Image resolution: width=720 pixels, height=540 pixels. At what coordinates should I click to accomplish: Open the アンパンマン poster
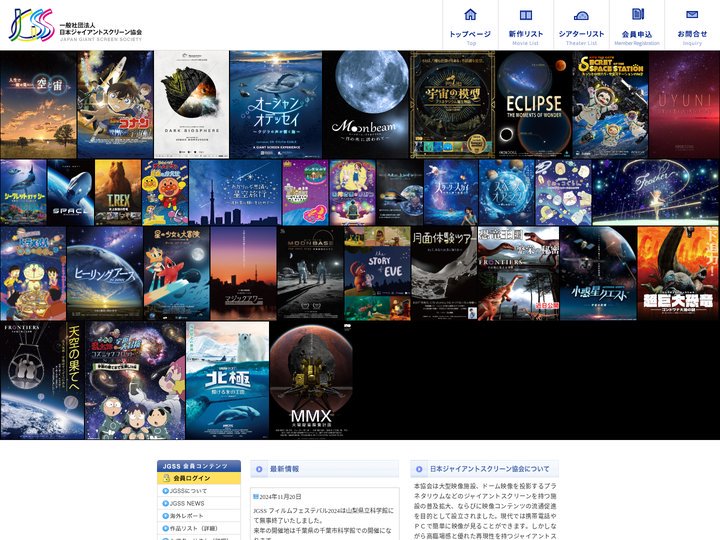pos(165,192)
